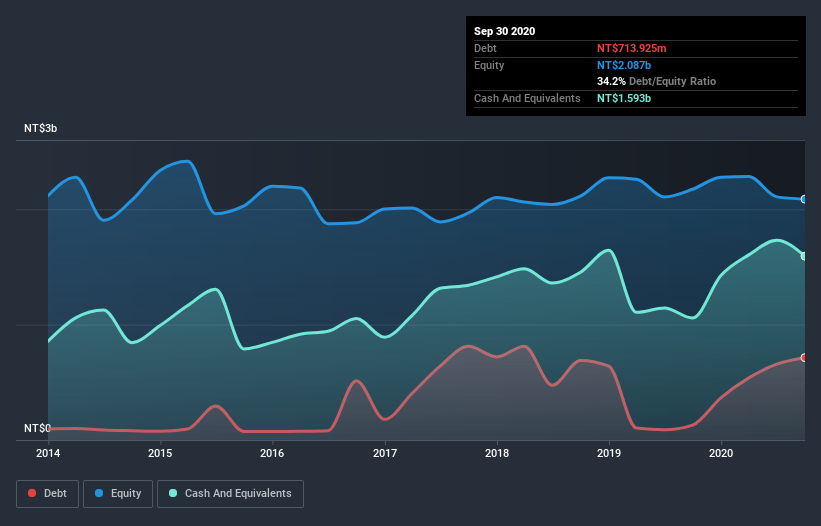Click the Cash And Equivalents tooltip label
Screen dimensions: 821x526
click(x=527, y=98)
